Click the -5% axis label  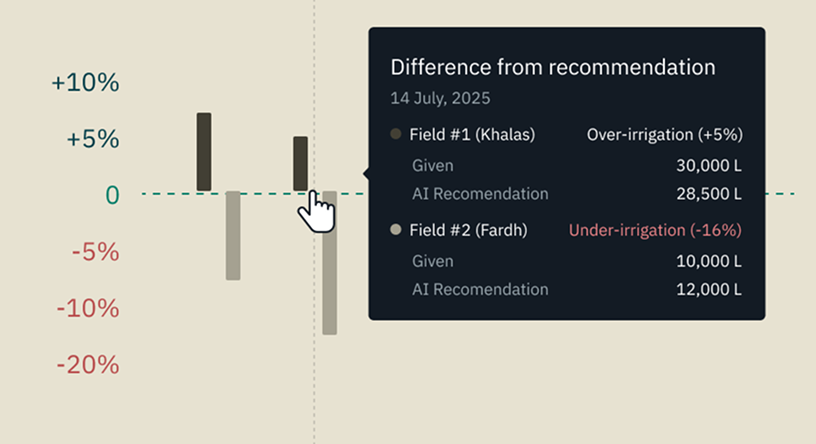95,252
